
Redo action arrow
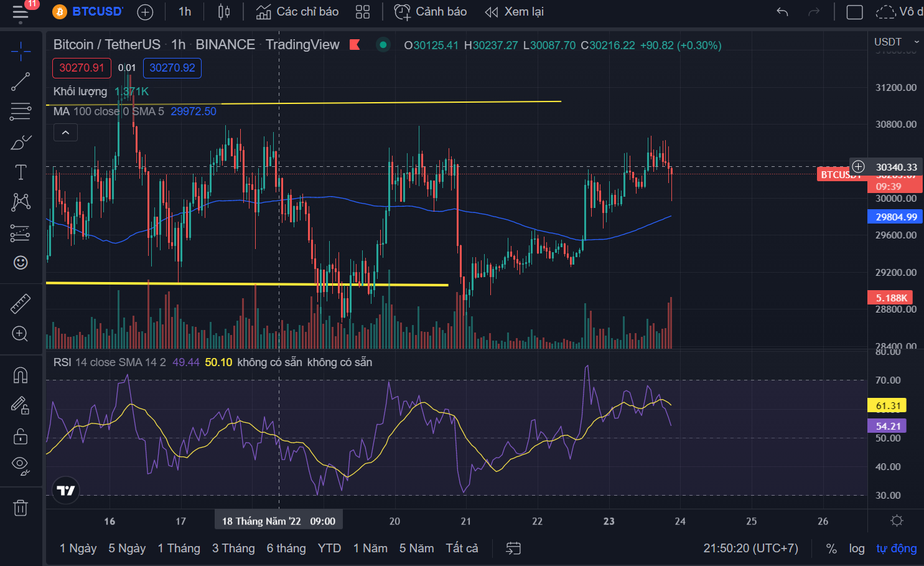pos(814,12)
